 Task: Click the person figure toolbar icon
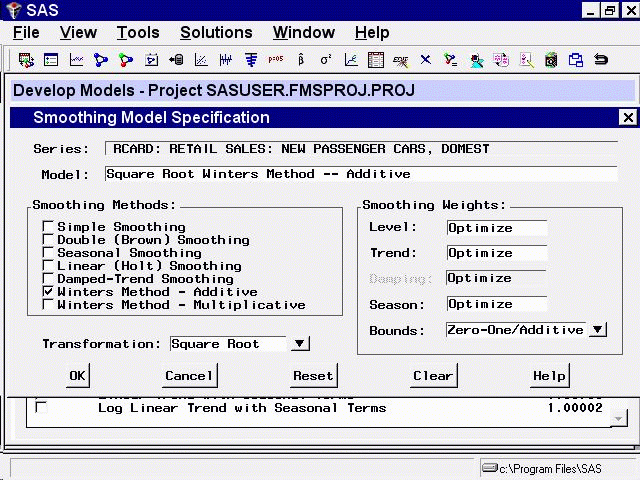tap(476, 61)
